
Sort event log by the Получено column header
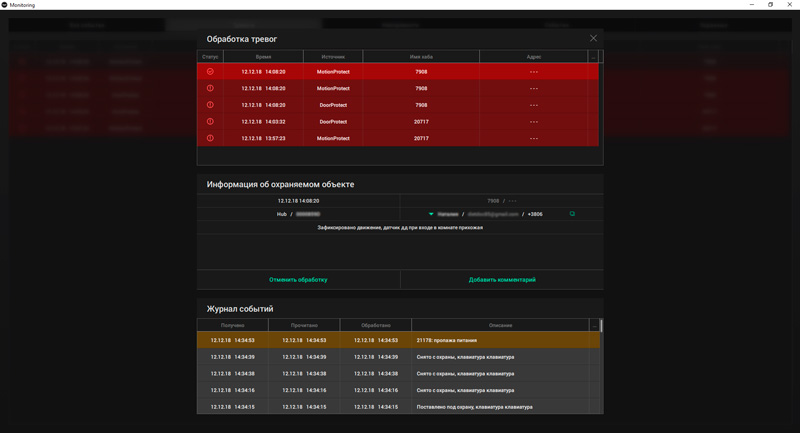[x=232, y=325]
